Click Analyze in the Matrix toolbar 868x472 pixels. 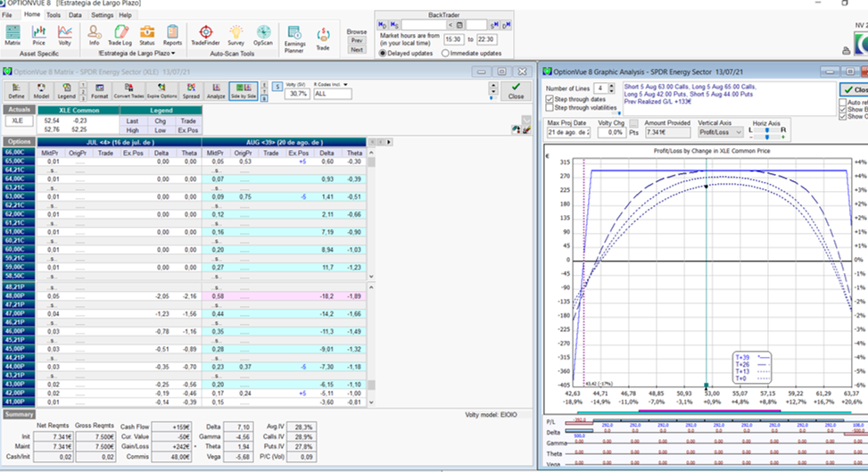coord(216,91)
